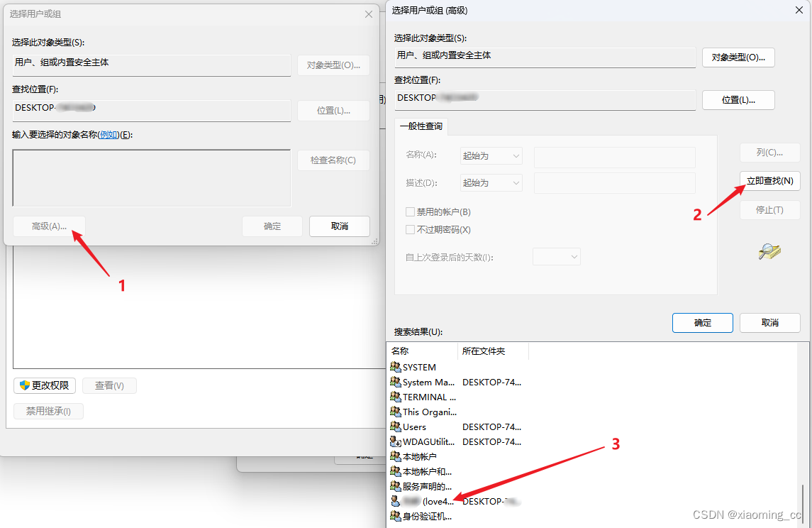This screenshot has width=812, height=528.
Task: Toggle the 不过期密码(X) checkbox
Action: pyautogui.click(x=410, y=229)
